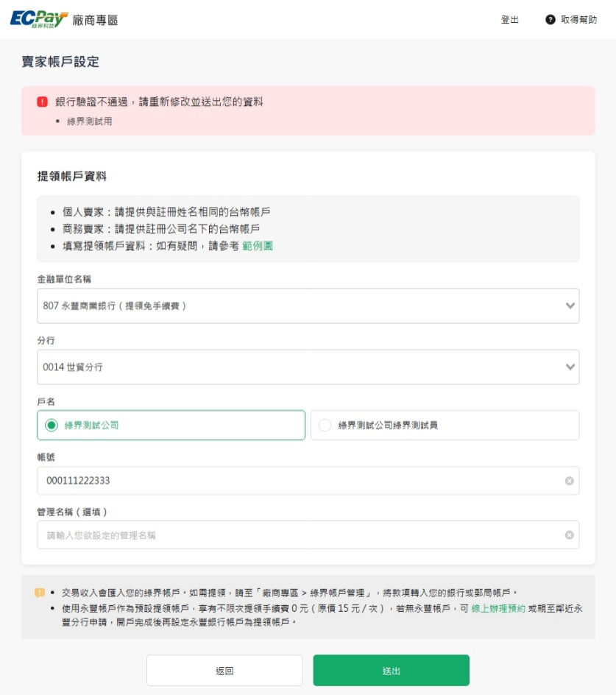Open the 範例圖 example link
Image resolution: width=616 pixels, height=695 pixels.
pyautogui.click(x=258, y=246)
